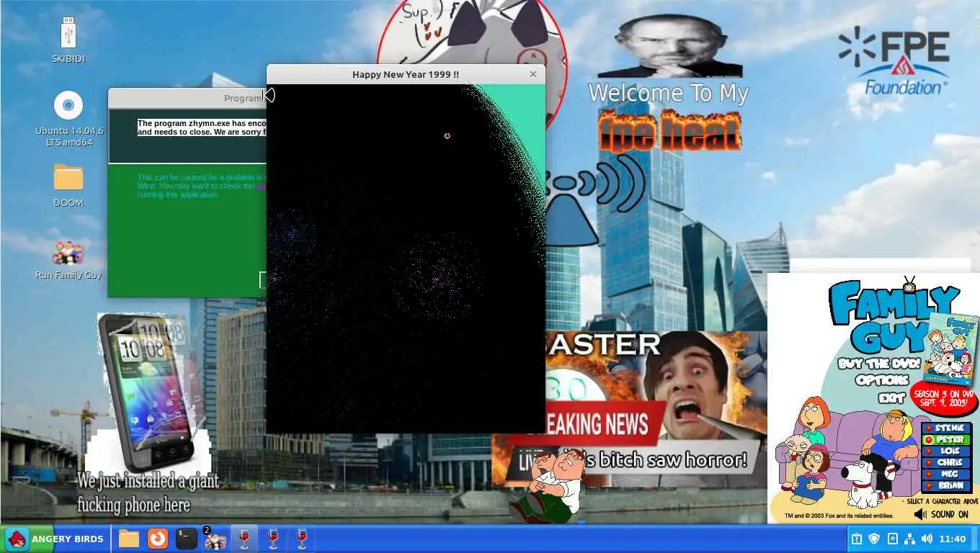Click the removable storage tray icon
The image size is (980, 553).
click(892, 539)
